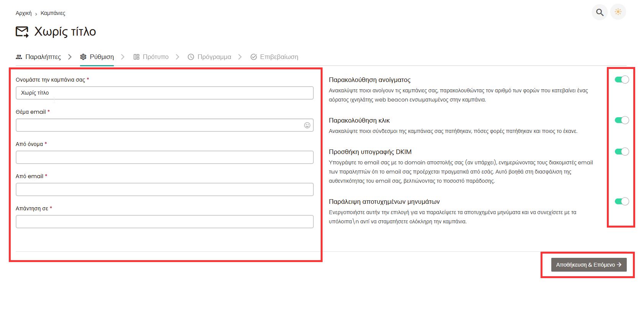The width and height of the screenshot is (644, 313).
Task: Open emoji picker in Θέμα email field
Action: tap(307, 125)
